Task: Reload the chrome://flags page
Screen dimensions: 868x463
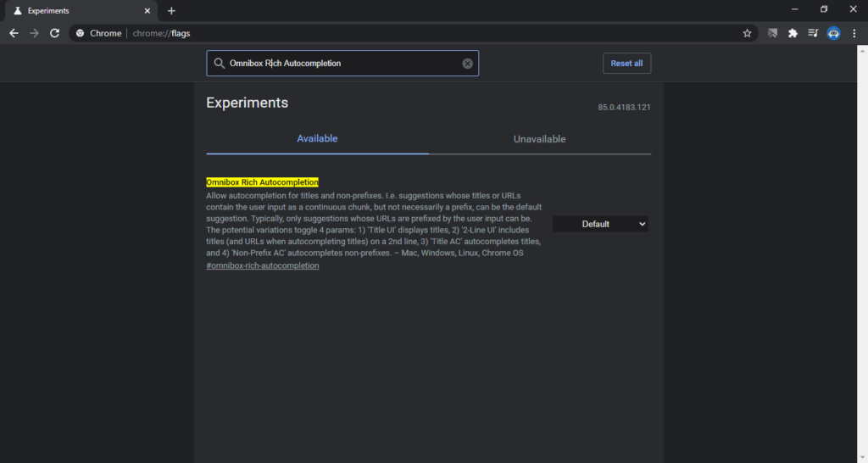Action: (x=54, y=33)
